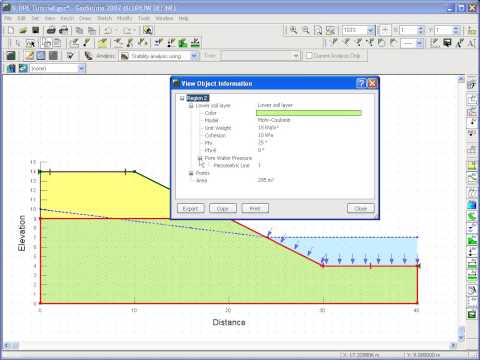
Task: Click the Y grid spacing stepper
Action: click(x=456, y=30)
